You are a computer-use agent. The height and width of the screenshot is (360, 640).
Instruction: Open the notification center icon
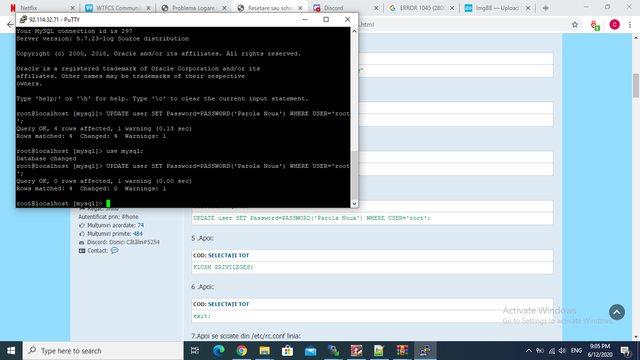tap(625, 351)
